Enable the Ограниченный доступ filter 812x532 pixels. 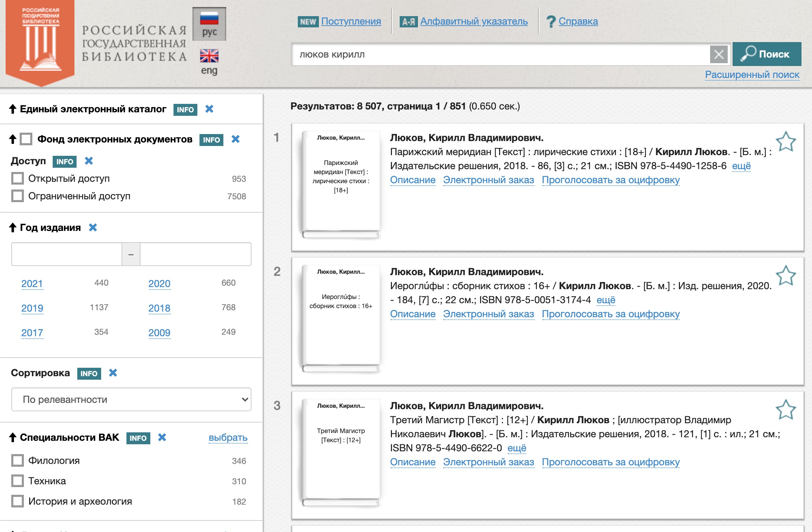(18, 196)
